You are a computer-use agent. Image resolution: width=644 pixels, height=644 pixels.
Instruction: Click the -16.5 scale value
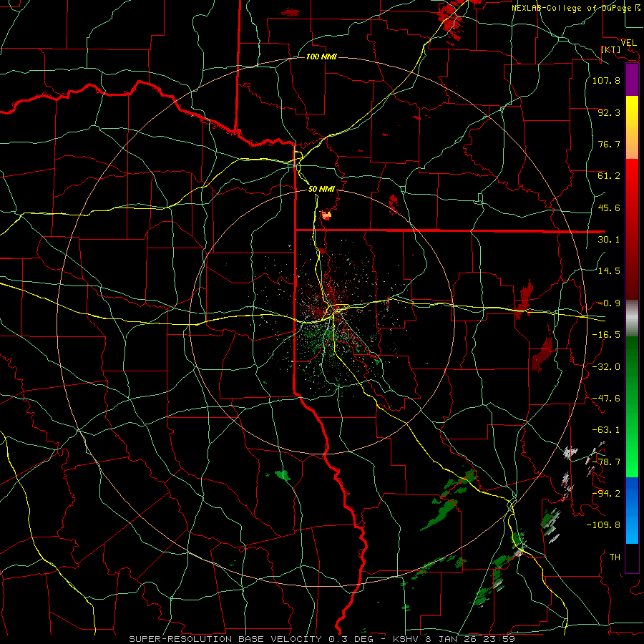606,335
